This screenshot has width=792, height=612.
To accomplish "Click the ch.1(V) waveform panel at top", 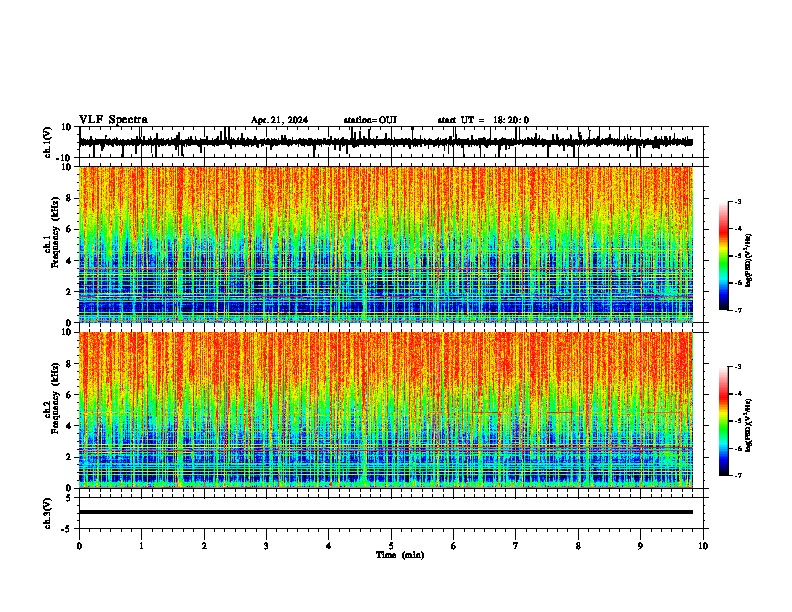I will 393,142.
